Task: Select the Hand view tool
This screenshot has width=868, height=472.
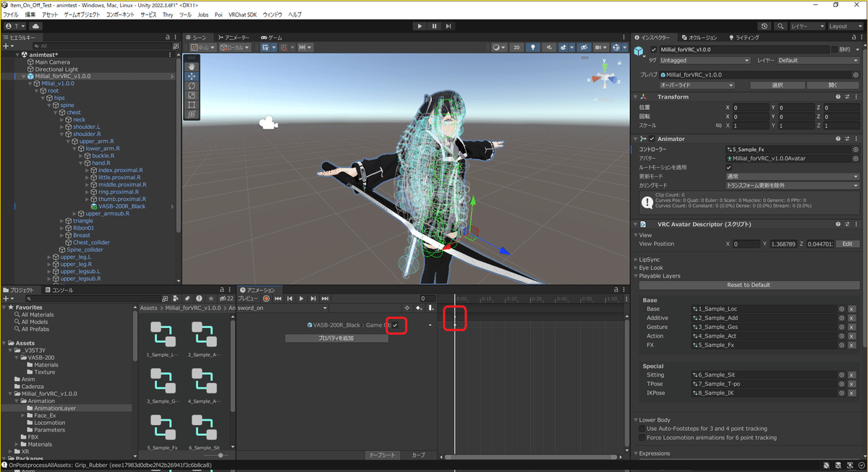Action: (192, 66)
